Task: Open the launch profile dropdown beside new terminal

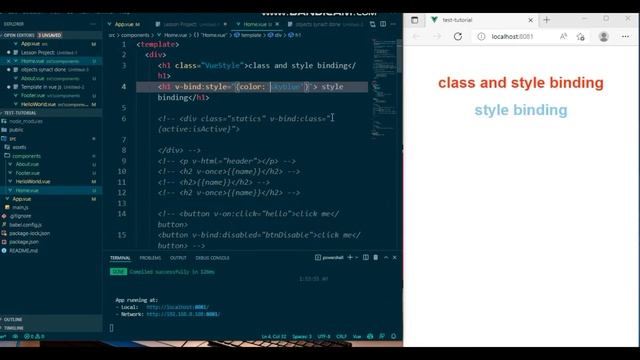Action: (357, 258)
